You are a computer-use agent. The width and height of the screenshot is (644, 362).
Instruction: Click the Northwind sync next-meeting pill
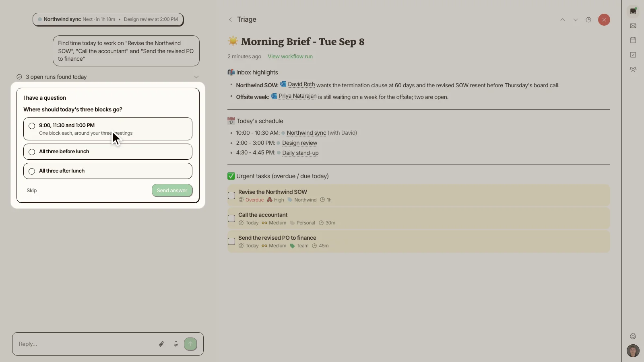click(x=108, y=19)
